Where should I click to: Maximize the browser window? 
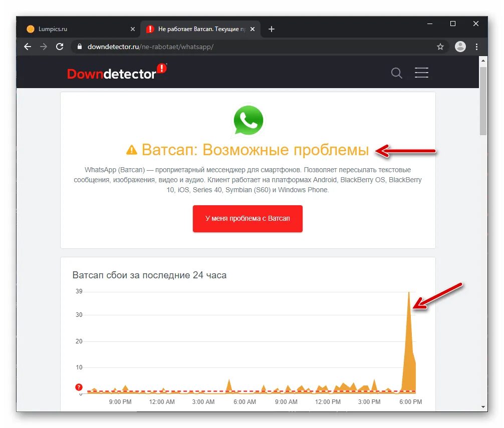pos(453,24)
